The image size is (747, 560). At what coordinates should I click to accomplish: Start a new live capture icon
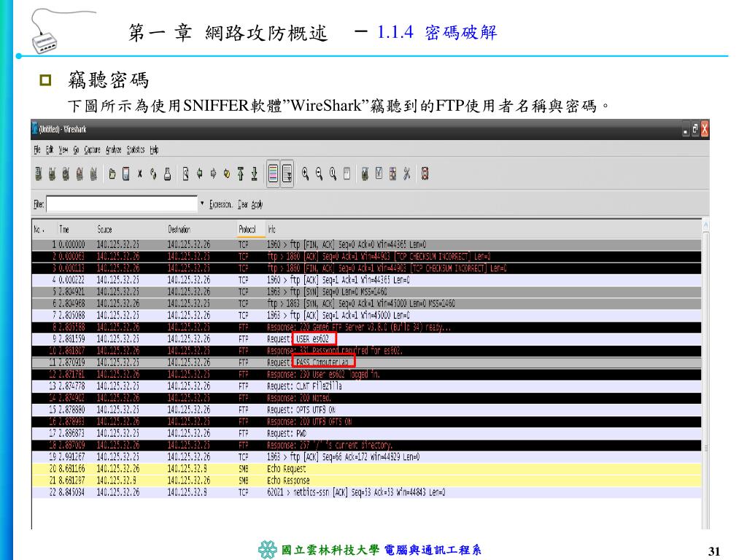click(66, 174)
